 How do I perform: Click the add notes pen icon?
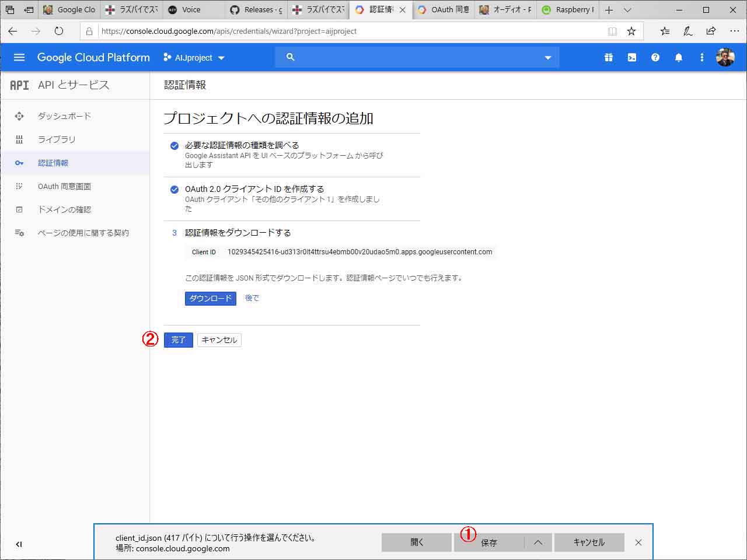tap(688, 31)
